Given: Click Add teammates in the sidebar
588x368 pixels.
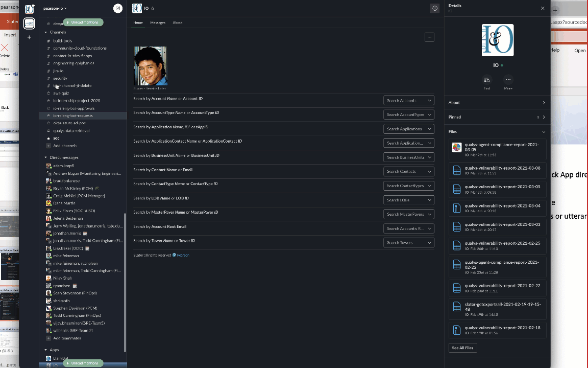Looking at the screenshot, I should [67, 338].
